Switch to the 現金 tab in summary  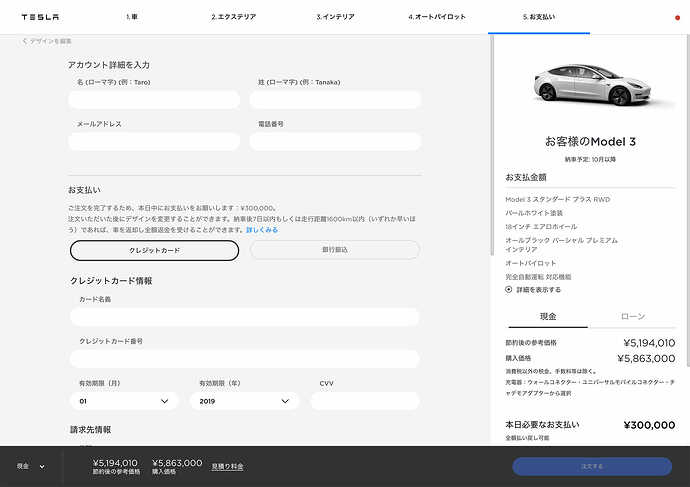click(x=548, y=317)
